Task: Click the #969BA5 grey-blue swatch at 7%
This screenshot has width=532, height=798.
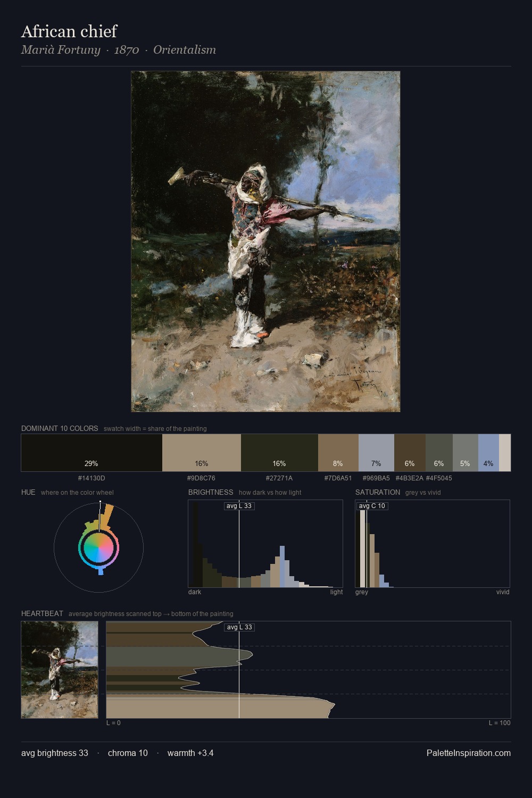Action: pos(376,453)
